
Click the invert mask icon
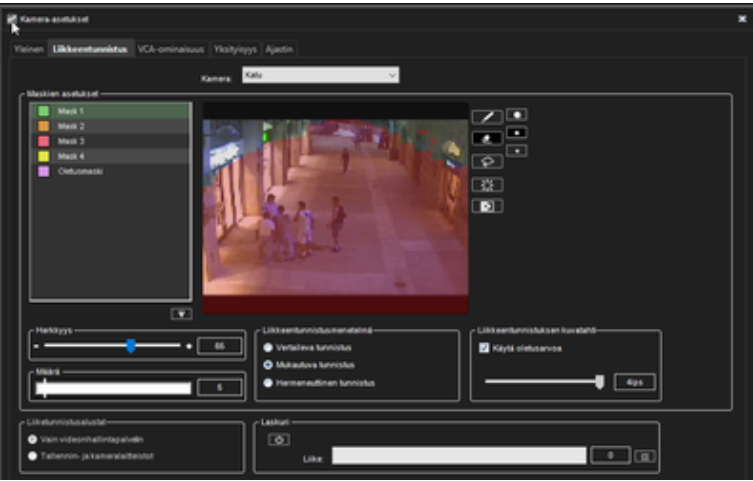pyautogui.click(x=487, y=206)
